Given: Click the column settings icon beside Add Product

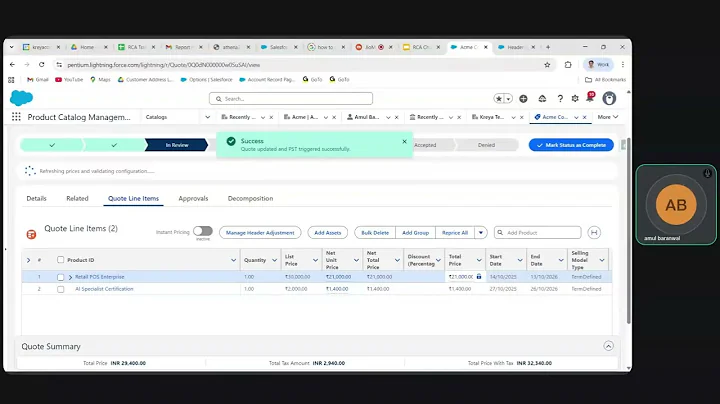Looking at the screenshot, I should tap(594, 232).
